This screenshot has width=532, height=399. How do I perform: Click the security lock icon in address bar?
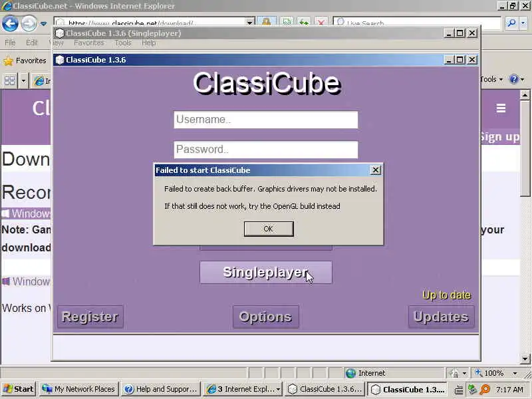click(x=267, y=22)
